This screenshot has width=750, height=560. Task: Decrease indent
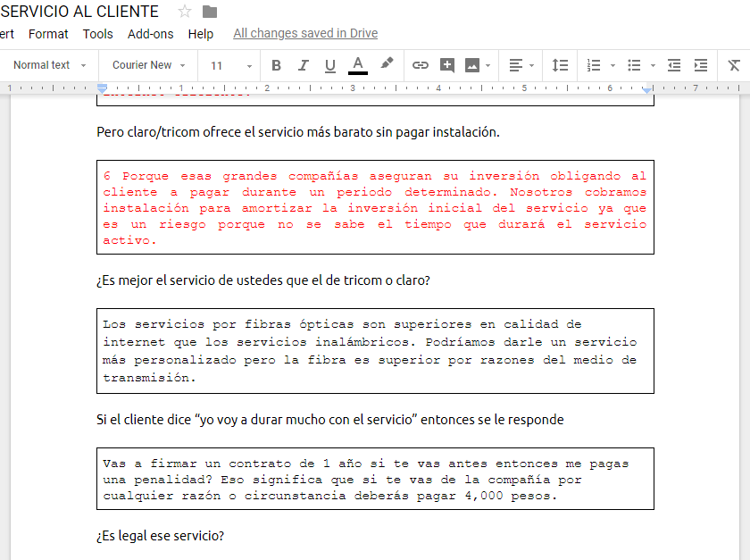(674, 65)
